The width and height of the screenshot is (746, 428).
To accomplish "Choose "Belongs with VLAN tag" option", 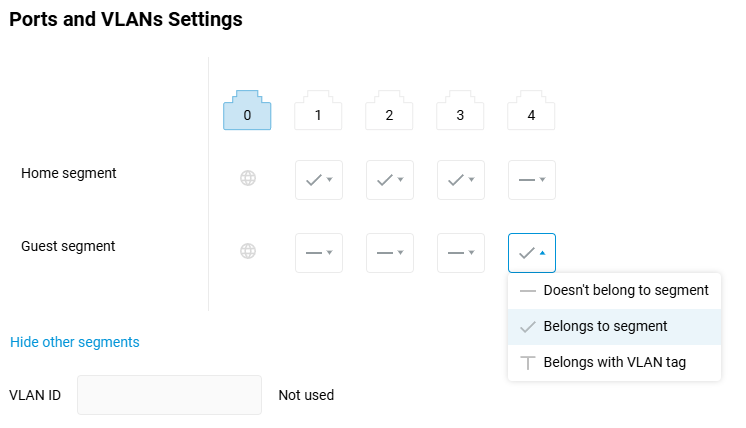I will click(x=614, y=362).
